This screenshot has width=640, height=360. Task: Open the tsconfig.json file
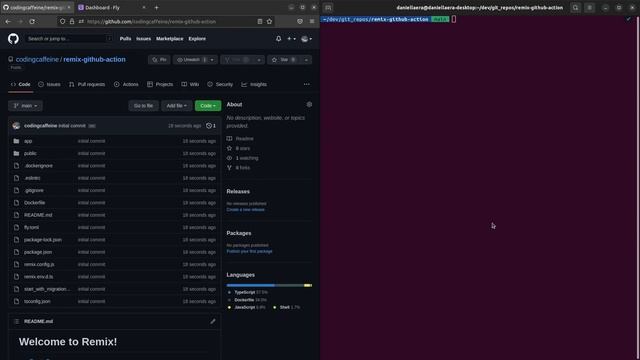pyautogui.click(x=37, y=301)
